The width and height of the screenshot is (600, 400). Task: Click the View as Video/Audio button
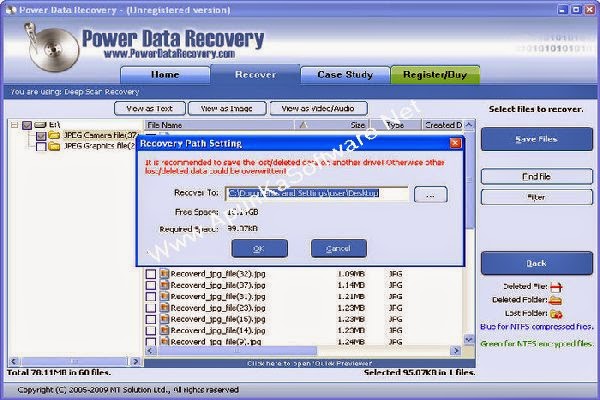(x=318, y=109)
